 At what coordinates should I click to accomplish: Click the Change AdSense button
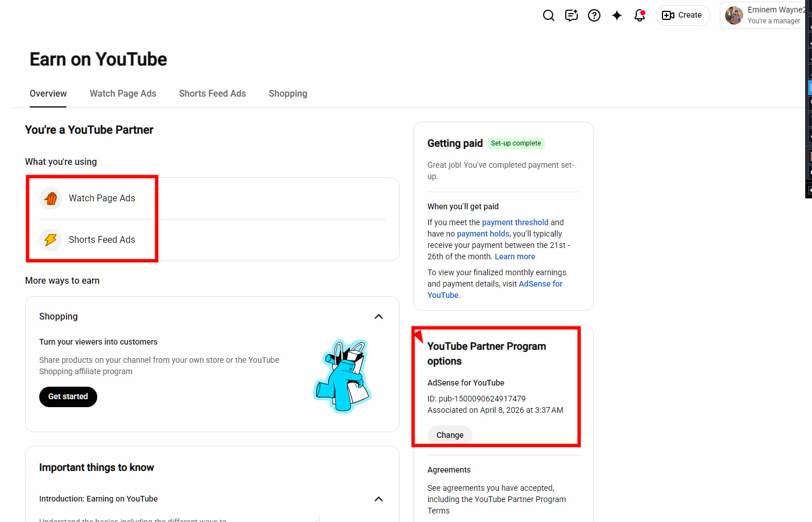click(x=450, y=435)
